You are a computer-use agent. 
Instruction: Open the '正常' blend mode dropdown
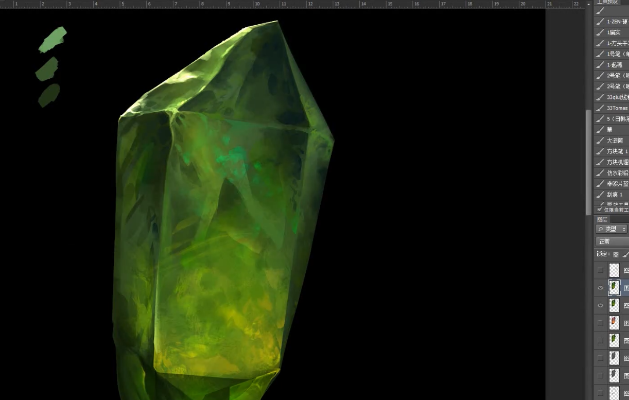coord(613,242)
